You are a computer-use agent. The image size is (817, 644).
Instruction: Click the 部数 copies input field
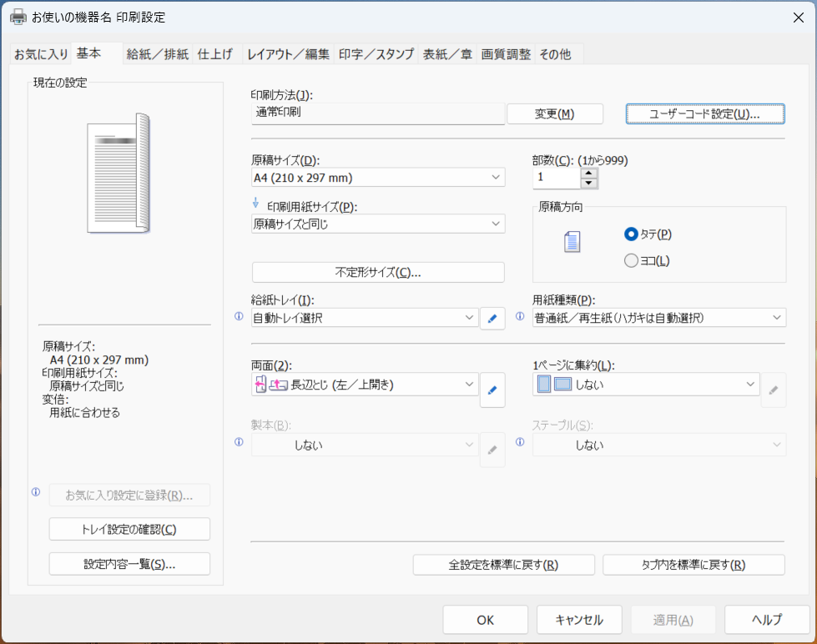[x=556, y=178]
